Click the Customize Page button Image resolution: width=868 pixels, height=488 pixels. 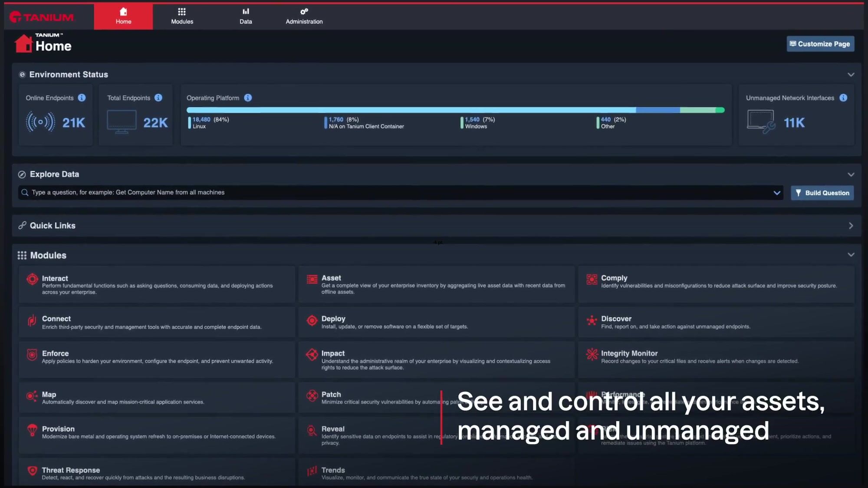pos(820,44)
